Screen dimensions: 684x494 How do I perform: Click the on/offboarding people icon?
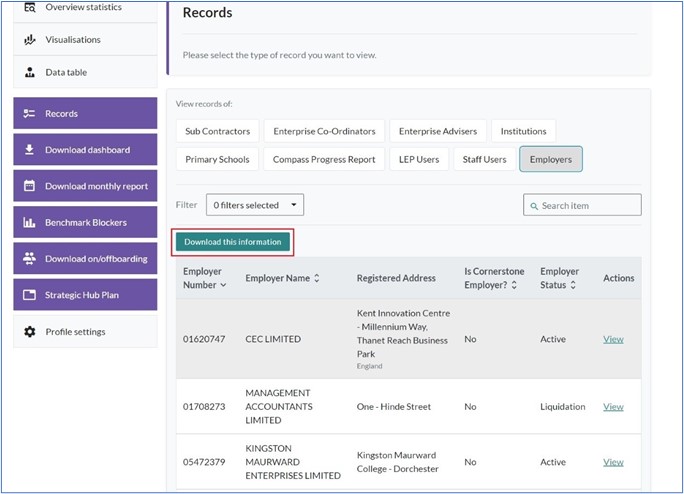point(29,258)
